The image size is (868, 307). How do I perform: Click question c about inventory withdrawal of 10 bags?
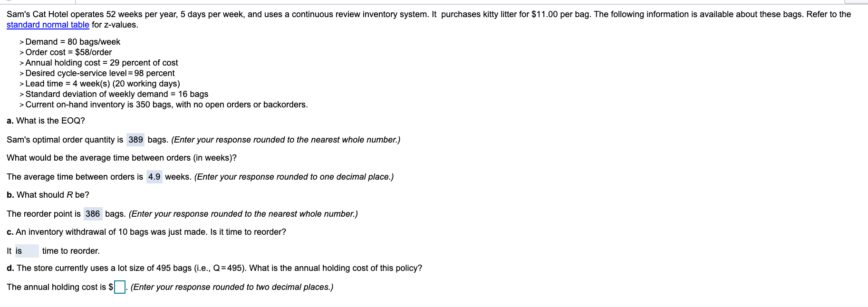[x=146, y=232]
